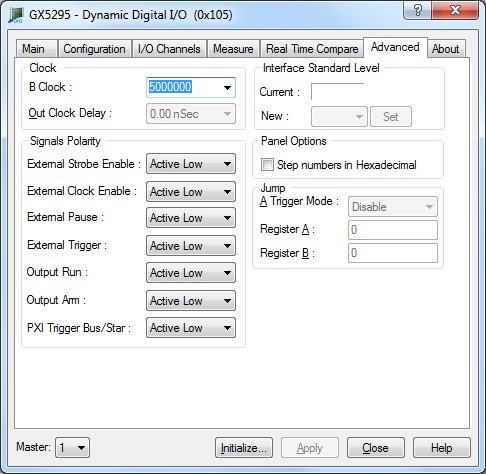Viewport: 486px width, 474px height.
Task: Click the "Signals Polarity" group label
Action: (x=65, y=141)
